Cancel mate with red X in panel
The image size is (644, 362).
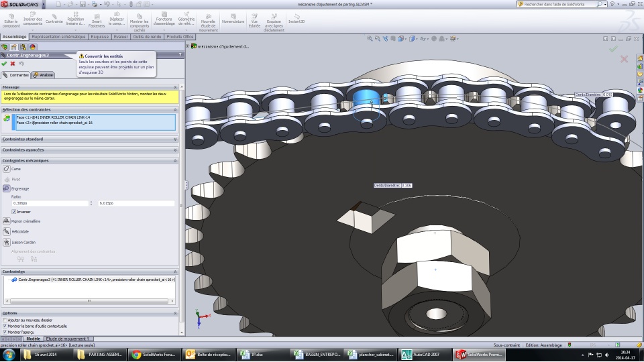tap(13, 64)
